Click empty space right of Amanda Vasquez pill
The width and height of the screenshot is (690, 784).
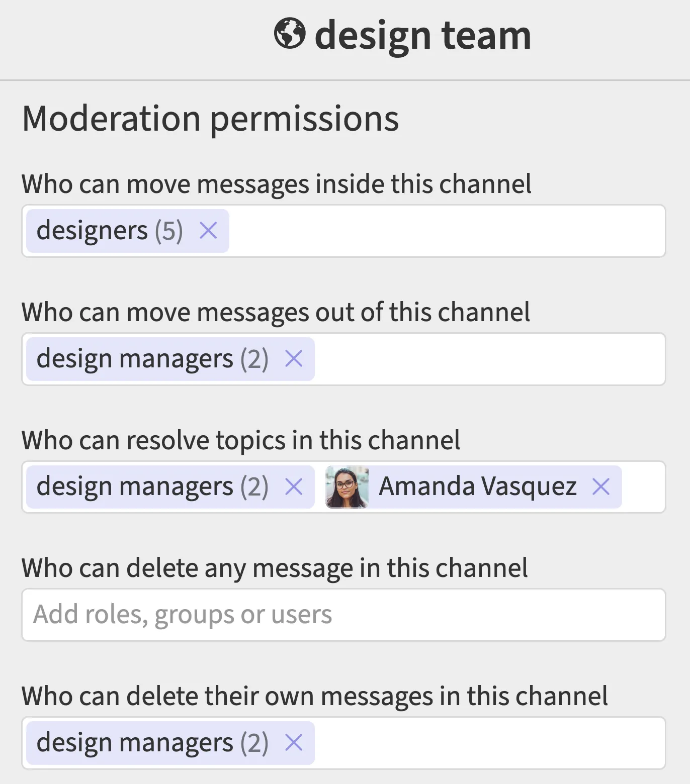tap(643, 486)
